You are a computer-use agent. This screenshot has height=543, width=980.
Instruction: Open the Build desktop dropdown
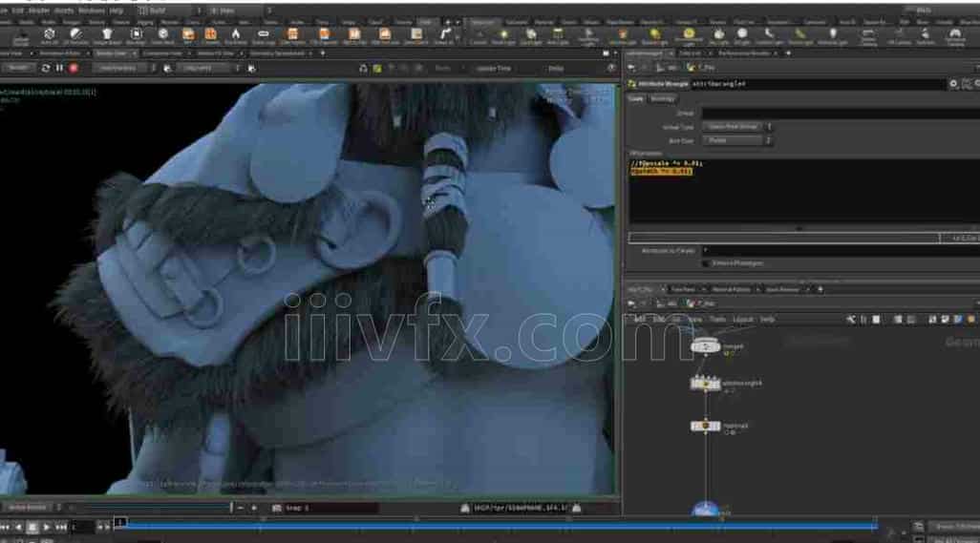click(x=169, y=10)
